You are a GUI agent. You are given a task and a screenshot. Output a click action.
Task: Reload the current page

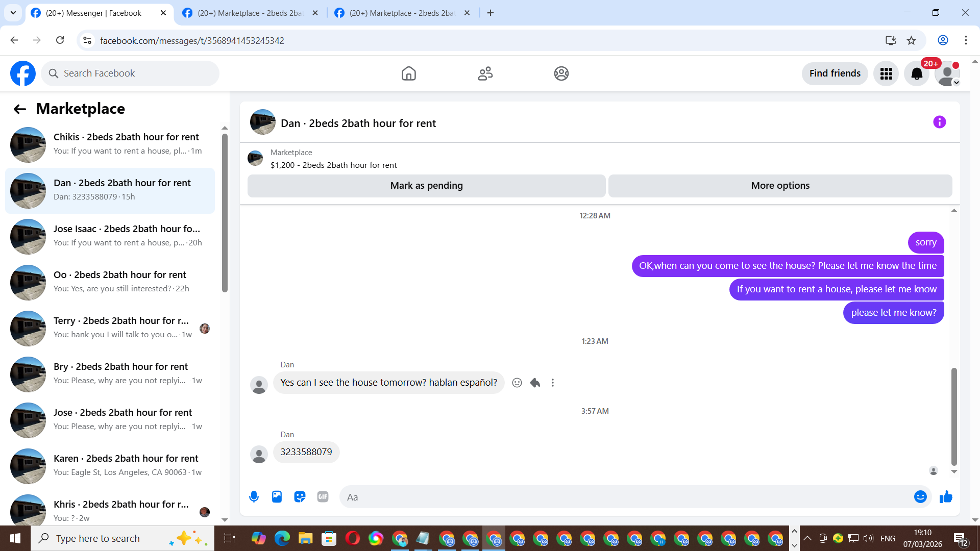[x=60, y=40]
